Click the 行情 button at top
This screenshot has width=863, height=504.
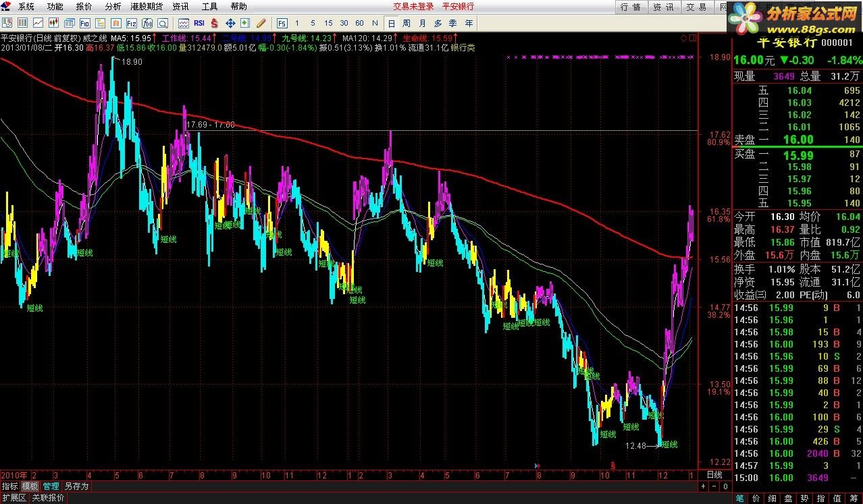click(631, 7)
